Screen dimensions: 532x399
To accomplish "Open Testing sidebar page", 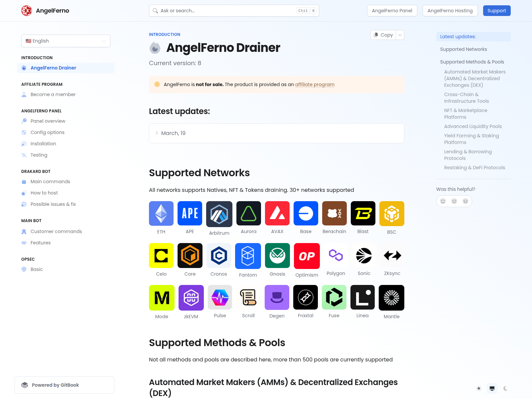I will pyautogui.click(x=66, y=155).
